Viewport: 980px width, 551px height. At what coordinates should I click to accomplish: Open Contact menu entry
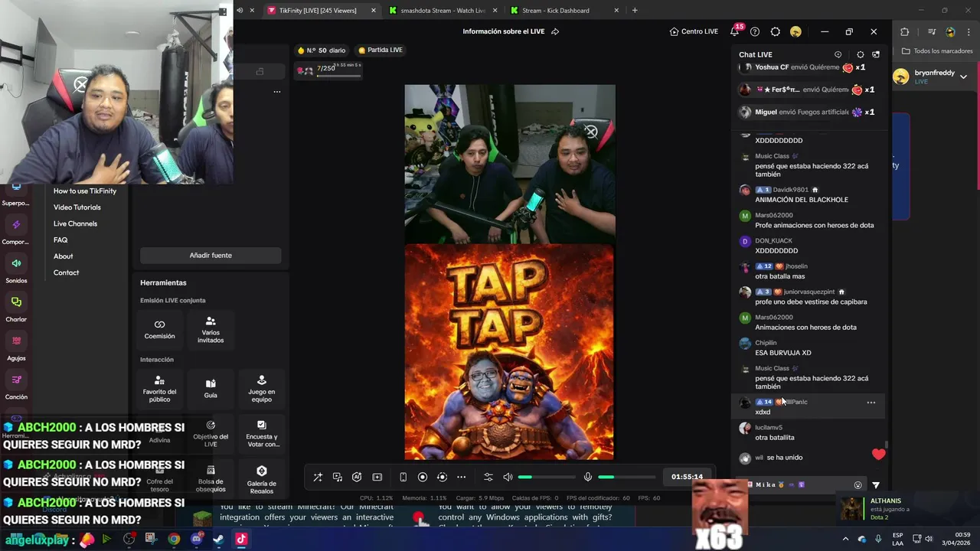66,272
